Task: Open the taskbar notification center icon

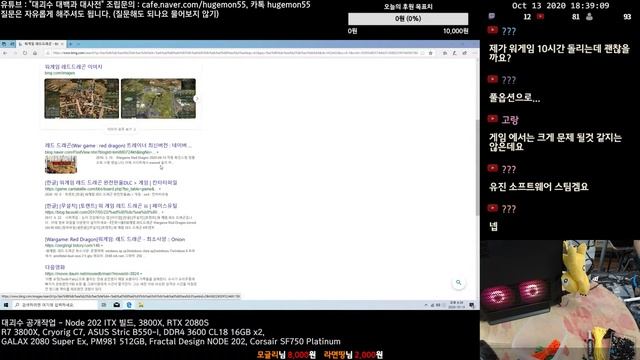Action: point(472,305)
